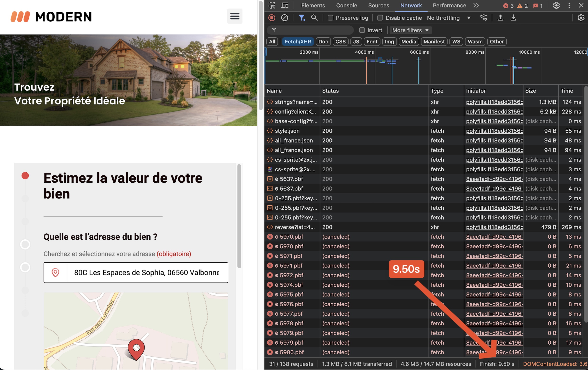The width and height of the screenshot is (588, 370).
Task: Expand the More filters dropdown
Action: point(410,30)
